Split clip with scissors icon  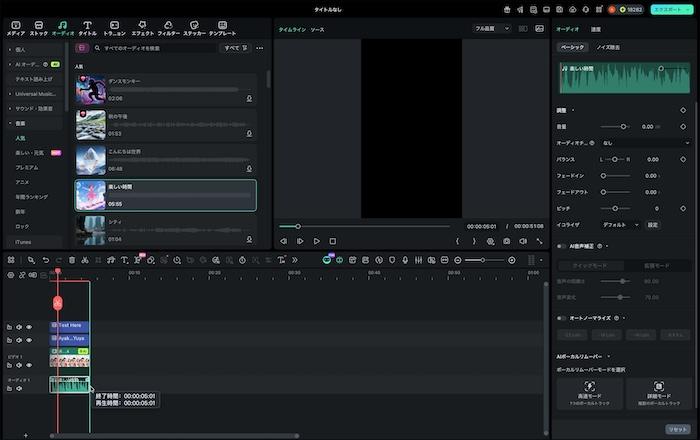[85, 260]
